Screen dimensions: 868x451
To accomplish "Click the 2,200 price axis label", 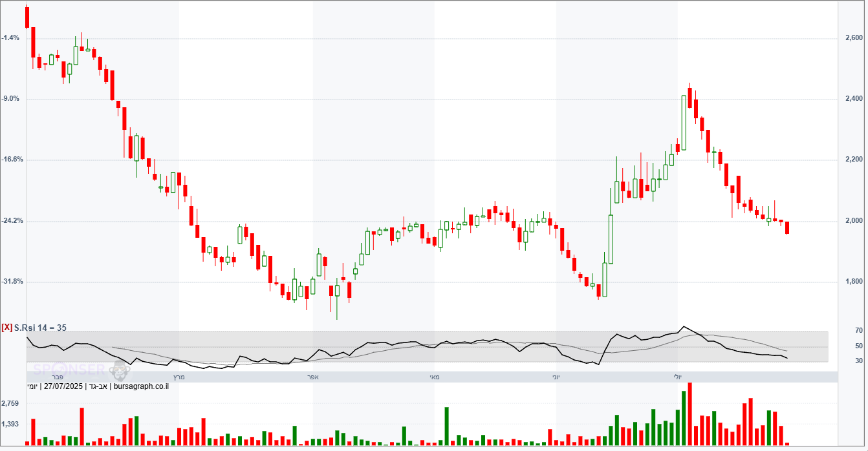I will pyautogui.click(x=854, y=160).
